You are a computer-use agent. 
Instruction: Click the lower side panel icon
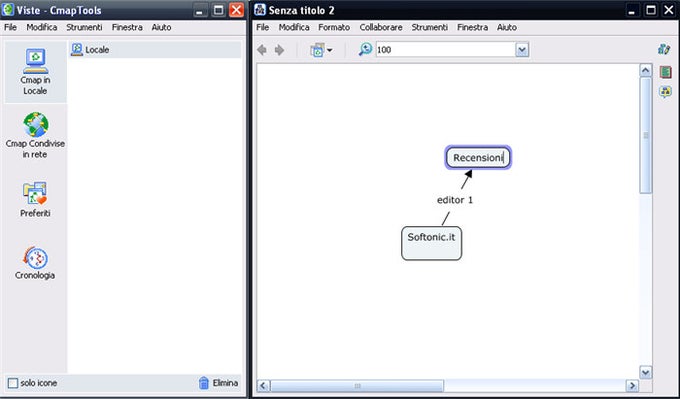point(666,92)
